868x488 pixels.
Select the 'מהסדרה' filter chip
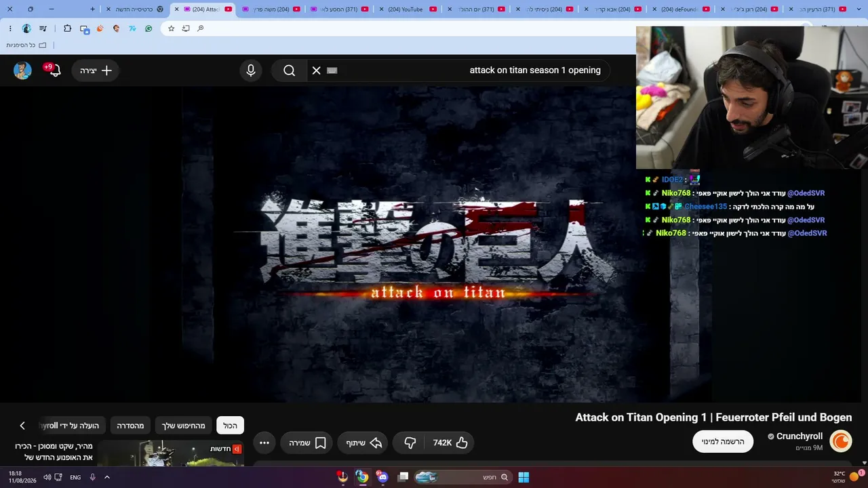pyautogui.click(x=130, y=426)
